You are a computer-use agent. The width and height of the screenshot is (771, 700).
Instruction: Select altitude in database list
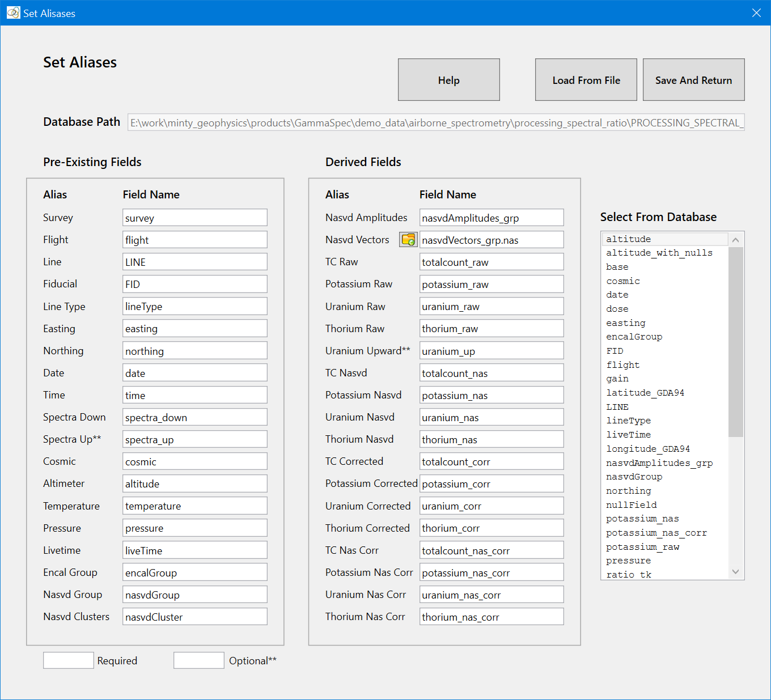click(628, 239)
